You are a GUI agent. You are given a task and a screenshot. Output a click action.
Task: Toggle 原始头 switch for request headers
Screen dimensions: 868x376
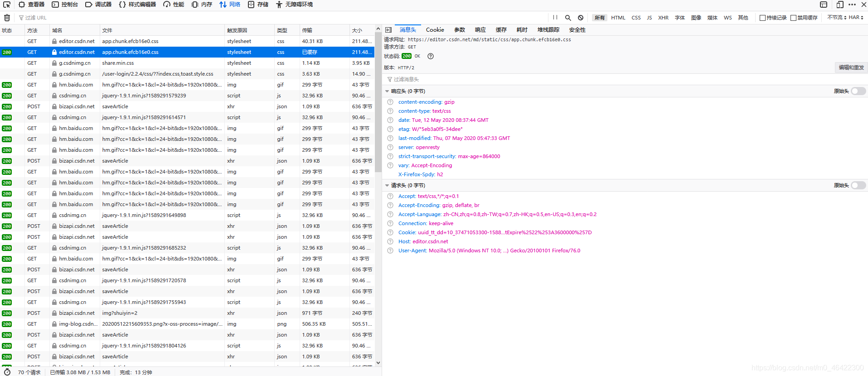coord(858,185)
